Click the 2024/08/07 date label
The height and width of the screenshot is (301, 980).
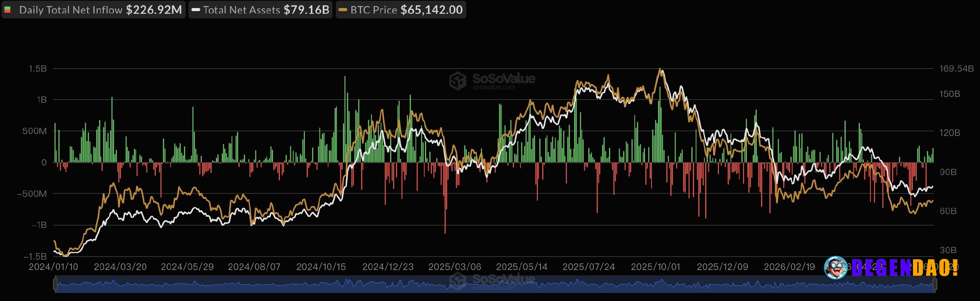click(x=254, y=267)
